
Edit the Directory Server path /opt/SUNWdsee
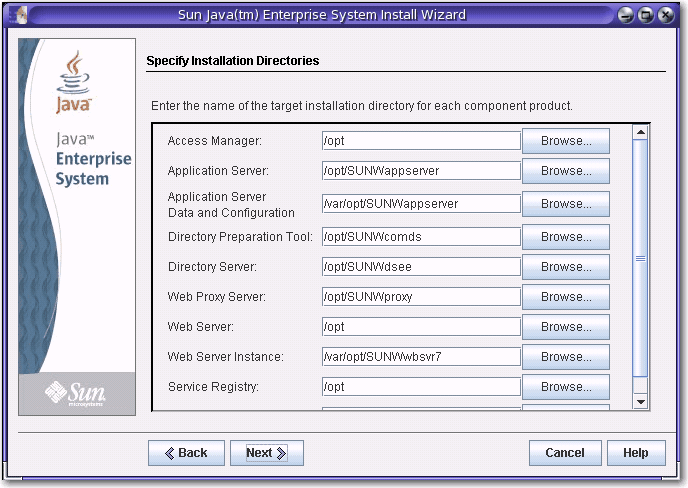[421, 267]
